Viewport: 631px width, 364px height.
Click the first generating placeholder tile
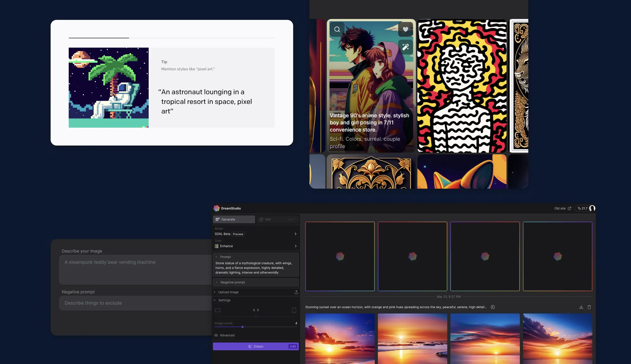(340, 256)
